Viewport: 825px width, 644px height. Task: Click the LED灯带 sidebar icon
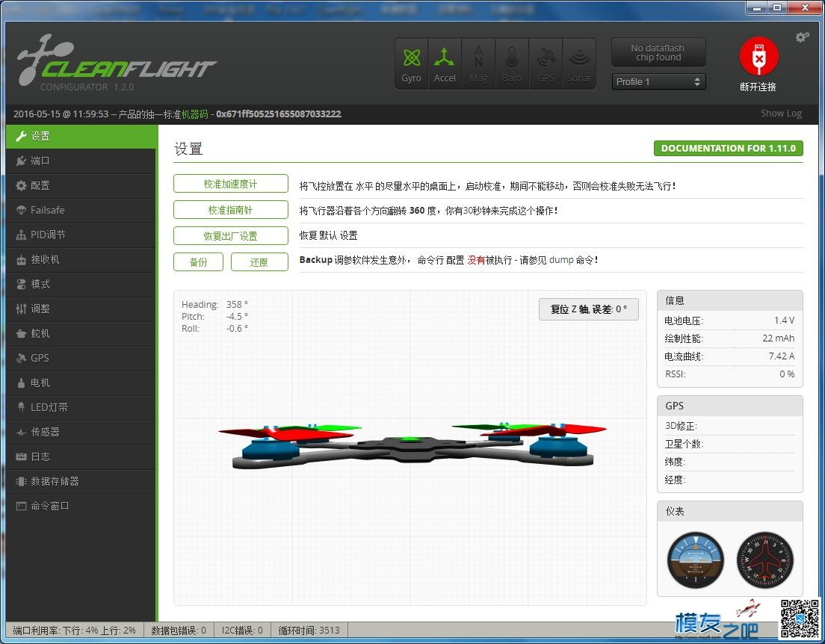[21, 407]
